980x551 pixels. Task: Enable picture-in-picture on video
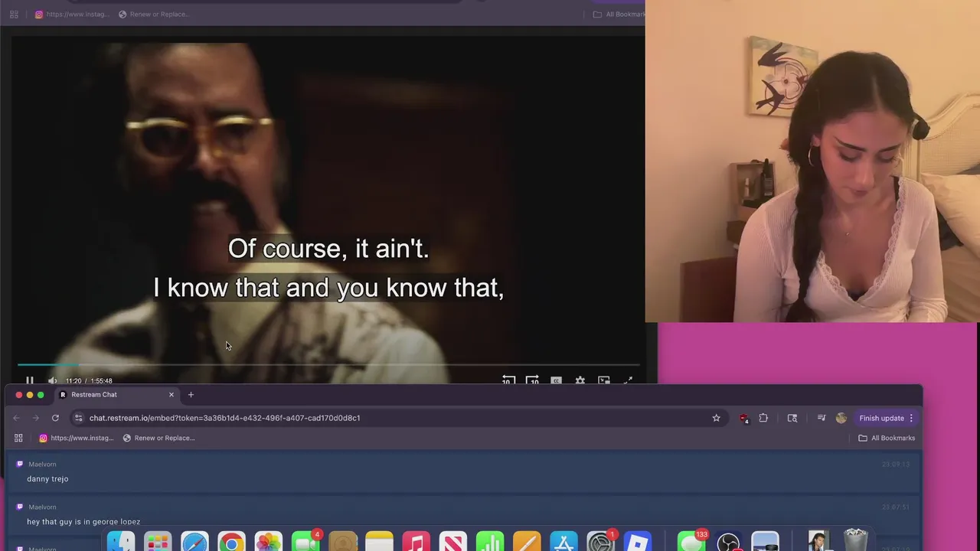[604, 380]
